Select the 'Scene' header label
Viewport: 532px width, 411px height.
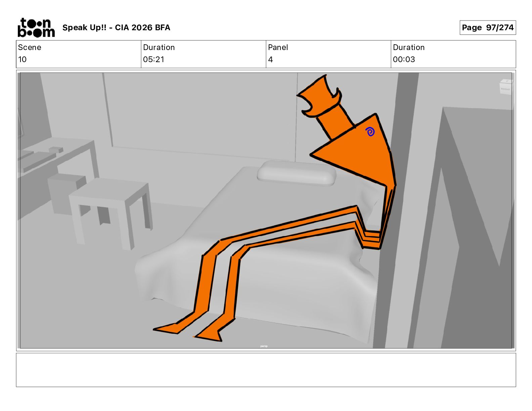(x=30, y=47)
